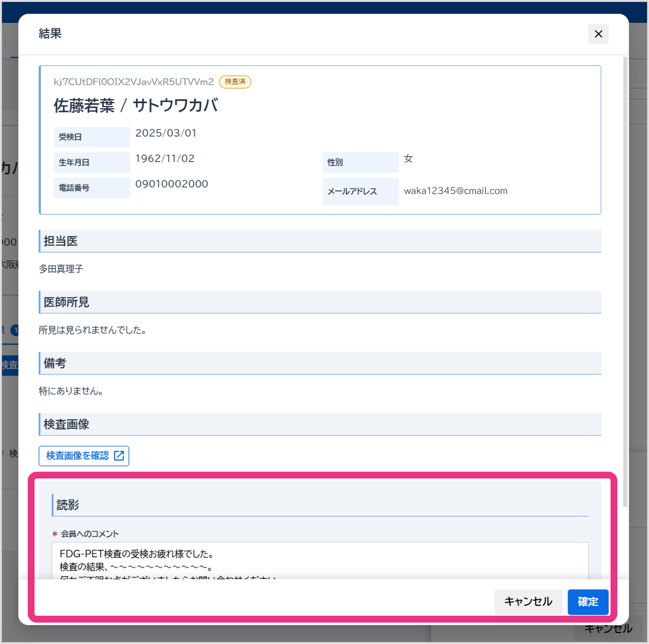Click the external link icon beside 検査画像を確認
Image resolution: width=649 pixels, height=644 pixels.
tap(119, 456)
